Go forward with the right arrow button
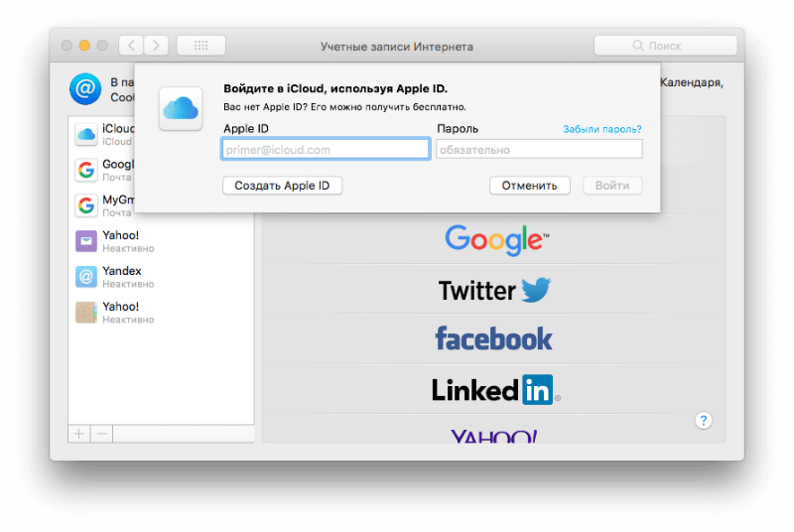Screen dimensions: 794x532 (x=156, y=46)
